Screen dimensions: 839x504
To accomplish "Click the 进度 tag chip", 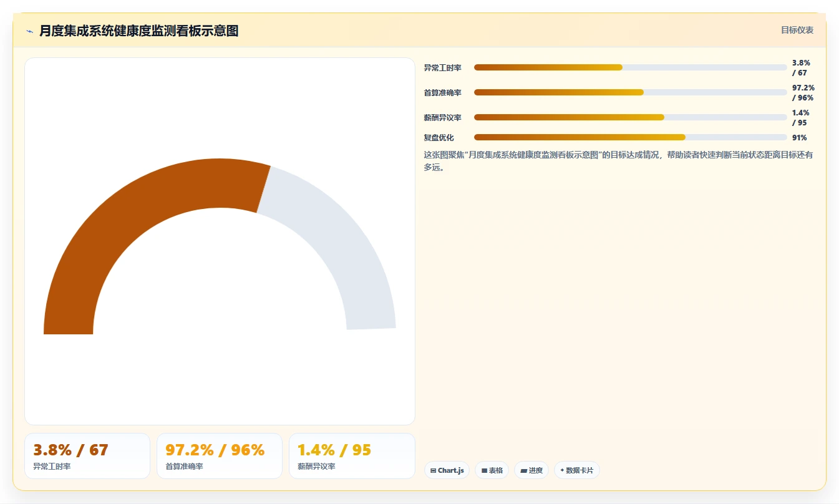I will 531,470.
